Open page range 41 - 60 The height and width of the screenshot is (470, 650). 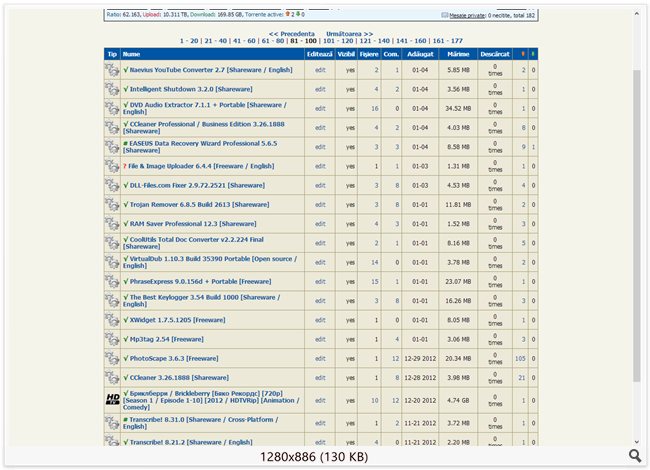[244, 41]
